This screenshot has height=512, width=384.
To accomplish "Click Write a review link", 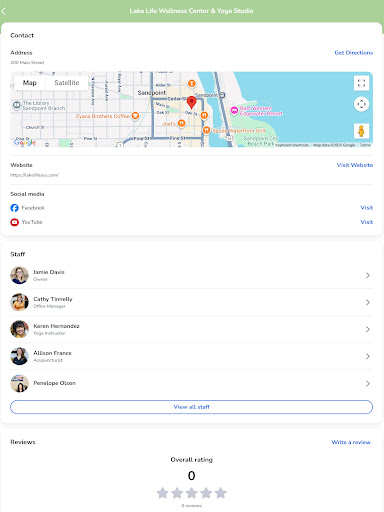I will (351, 442).
